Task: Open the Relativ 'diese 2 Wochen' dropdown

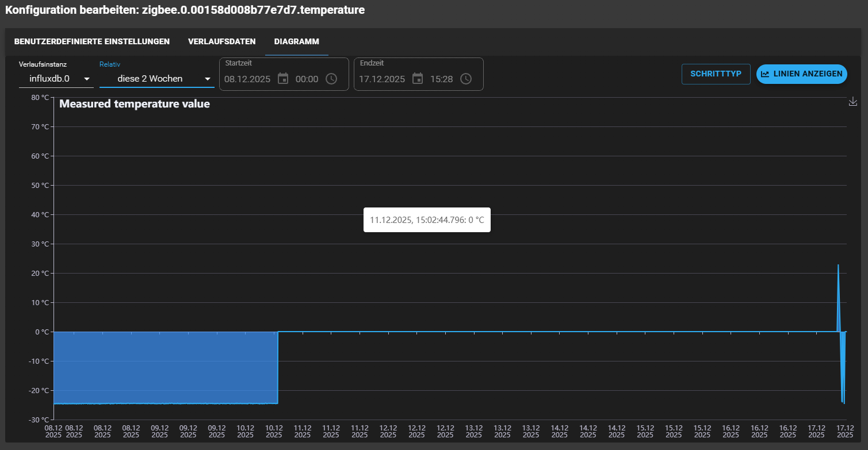Action: click(x=157, y=79)
